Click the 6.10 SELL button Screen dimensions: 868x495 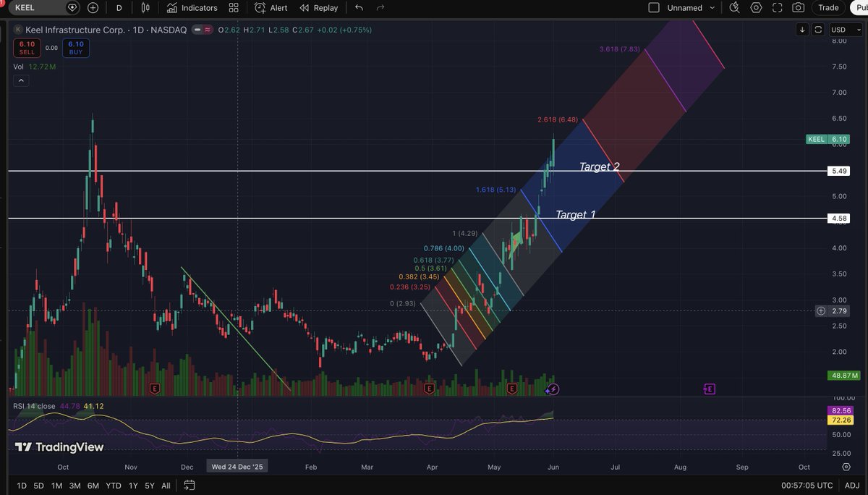click(x=26, y=48)
